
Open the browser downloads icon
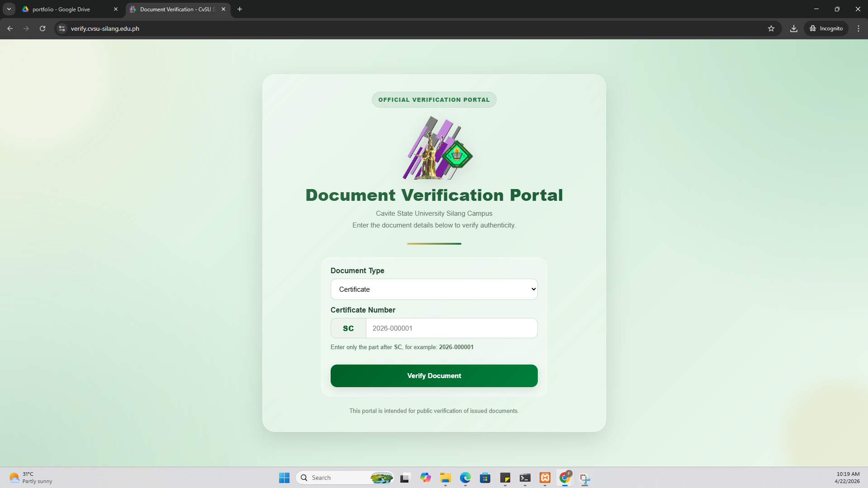click(794, 28)
